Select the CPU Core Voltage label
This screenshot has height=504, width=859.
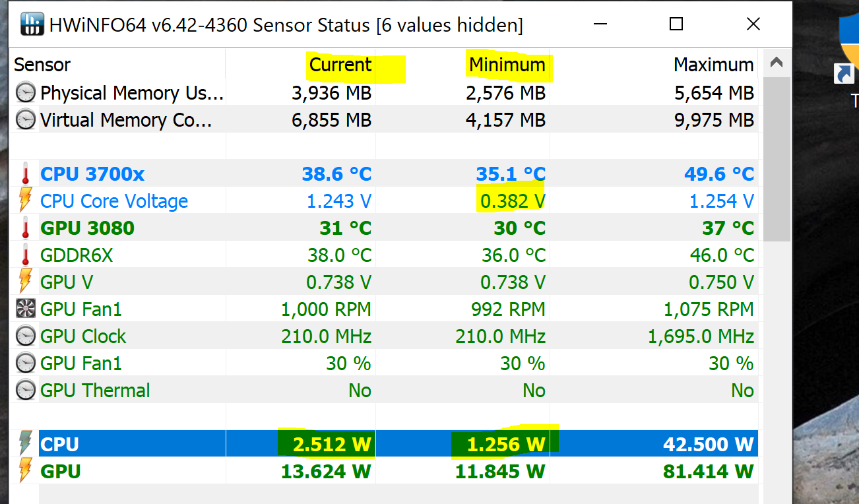pyautogui.click(x=114, y=201)
